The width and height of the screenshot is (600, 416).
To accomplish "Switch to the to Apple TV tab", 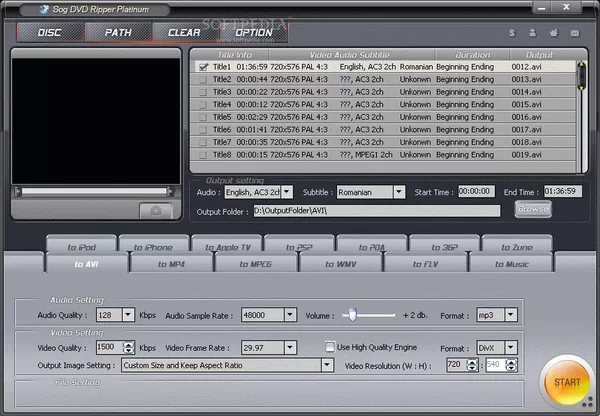I will (227, 245).
